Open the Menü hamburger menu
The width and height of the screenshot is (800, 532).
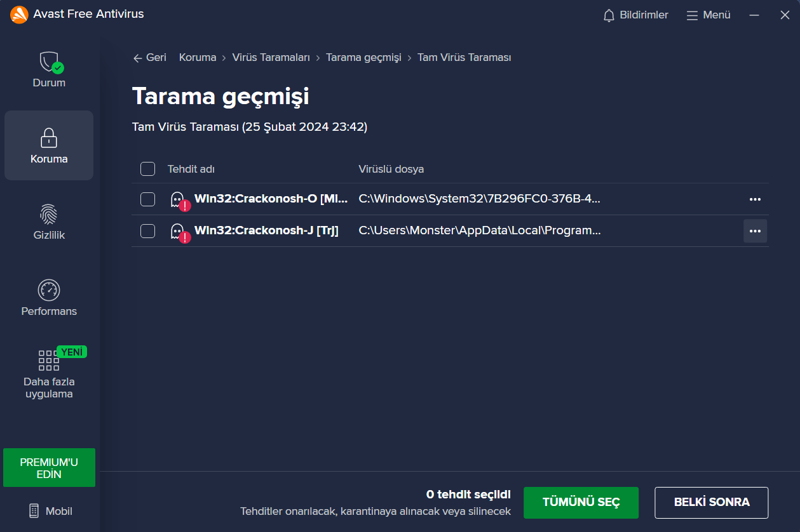tap(708, 15)
